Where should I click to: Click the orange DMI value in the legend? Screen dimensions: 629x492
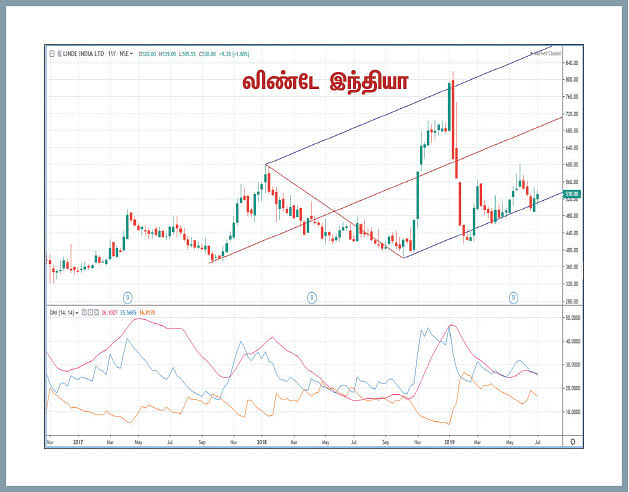coord(147,313)
